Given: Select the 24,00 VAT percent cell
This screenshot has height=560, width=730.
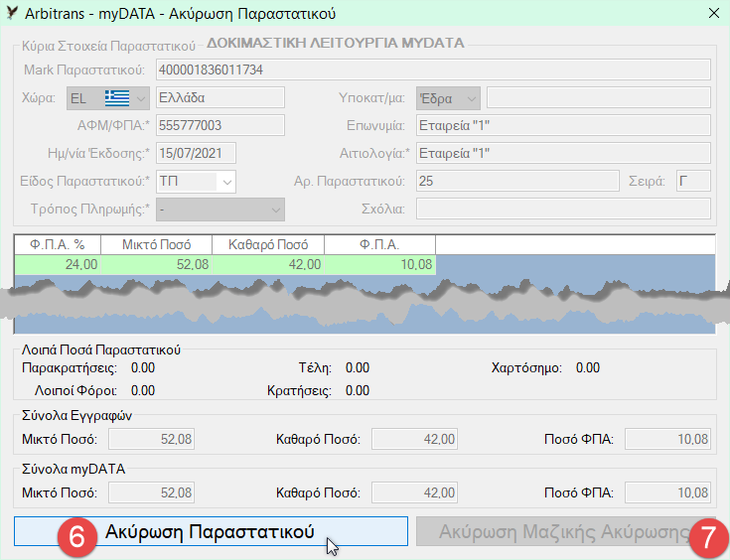Looking at the screenshot, I should (x=58, y=264).
